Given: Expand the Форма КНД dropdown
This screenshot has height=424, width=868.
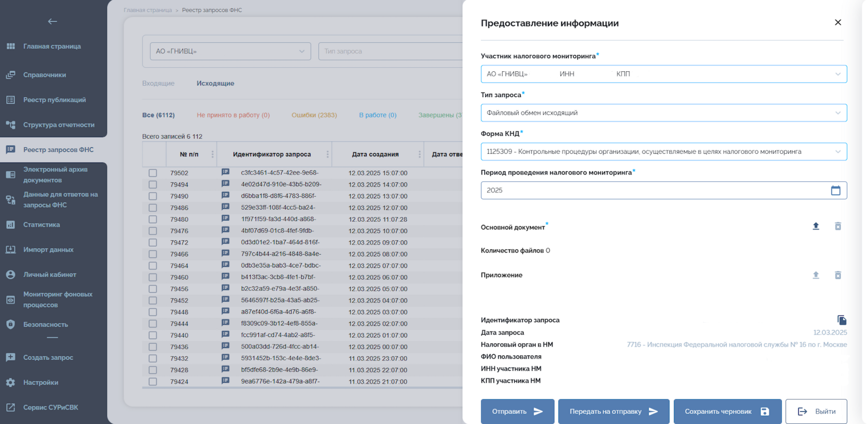Looking at the screenshot, I should click(663, 151).
